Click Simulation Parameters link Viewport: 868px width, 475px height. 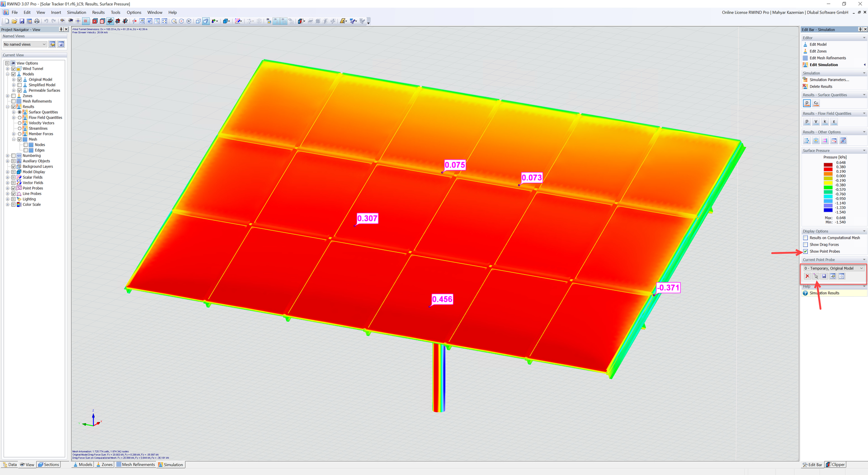pos(829,80)
